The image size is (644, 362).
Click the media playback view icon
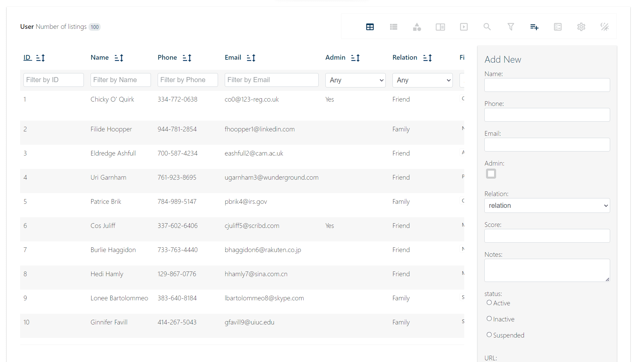coord(464,27)
